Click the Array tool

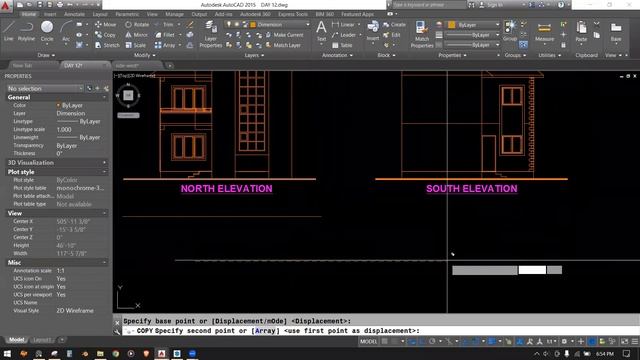tap(165, 45)
